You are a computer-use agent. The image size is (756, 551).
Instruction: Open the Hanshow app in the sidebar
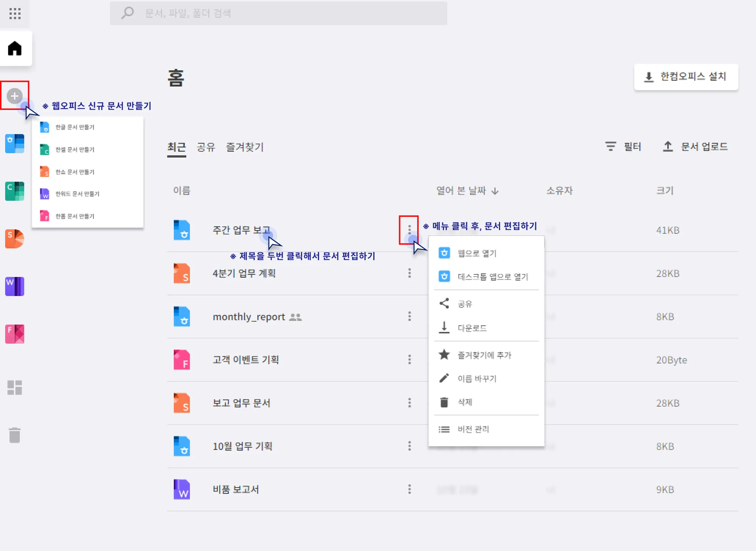click(15, 239)
